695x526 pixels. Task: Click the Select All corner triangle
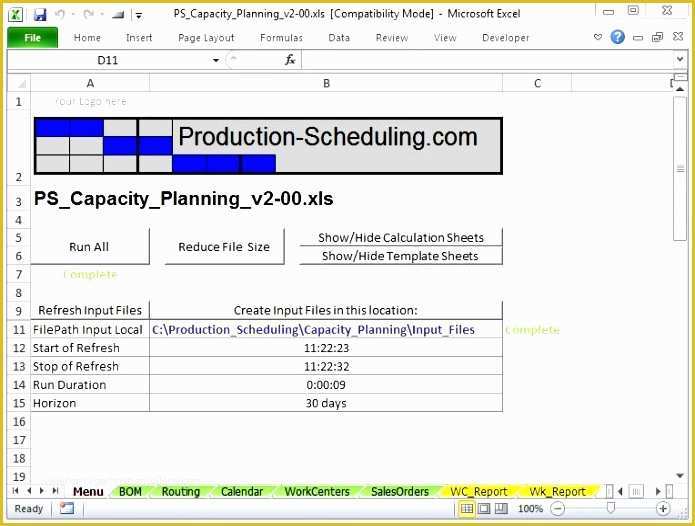pyautogui.click(x=19, y=83)
